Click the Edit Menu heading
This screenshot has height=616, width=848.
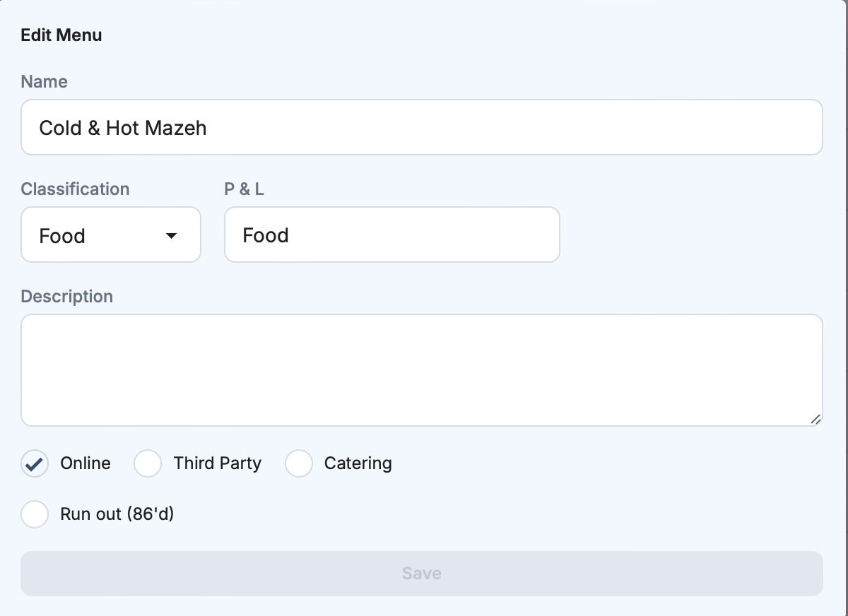(61, 35)
